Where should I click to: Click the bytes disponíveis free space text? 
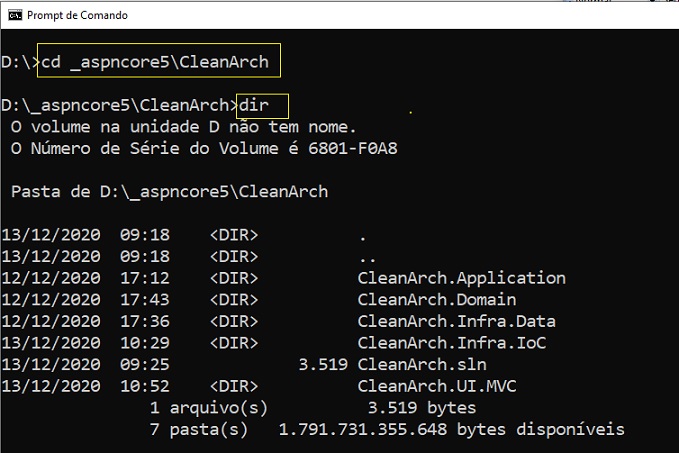(540, 429)
